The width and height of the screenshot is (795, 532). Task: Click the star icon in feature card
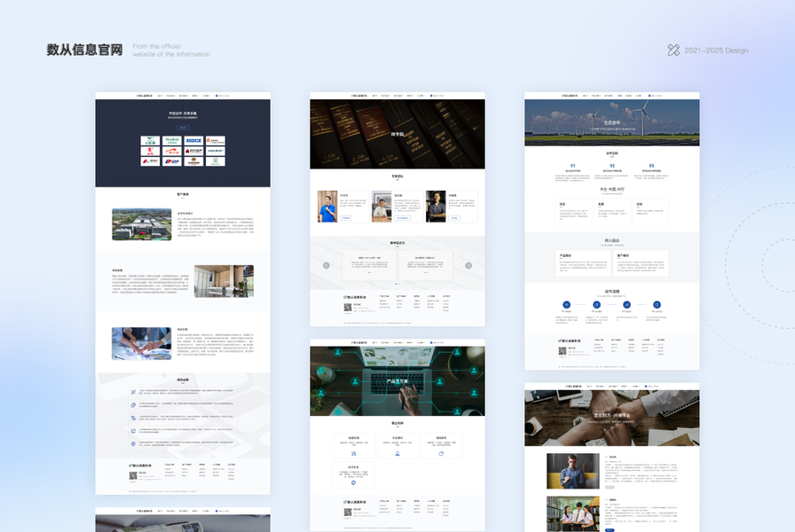[353, 453]
